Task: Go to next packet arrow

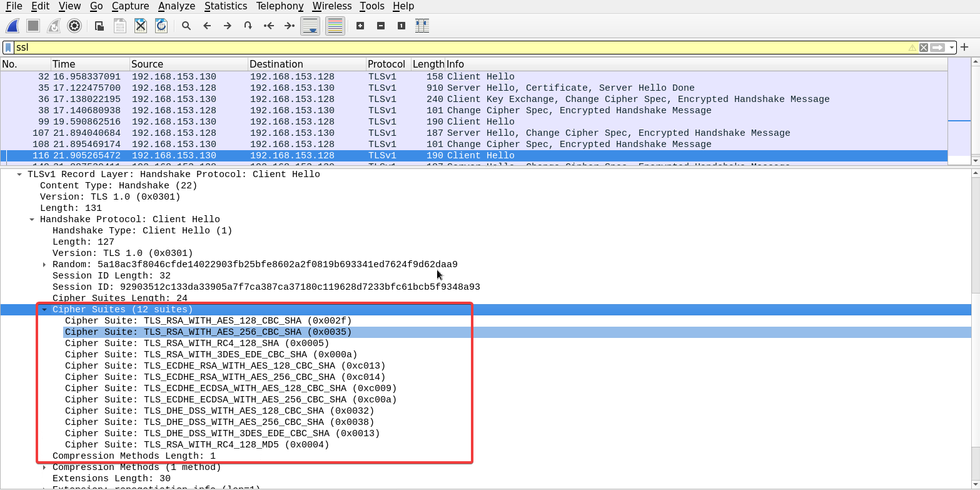Action: 228,26
